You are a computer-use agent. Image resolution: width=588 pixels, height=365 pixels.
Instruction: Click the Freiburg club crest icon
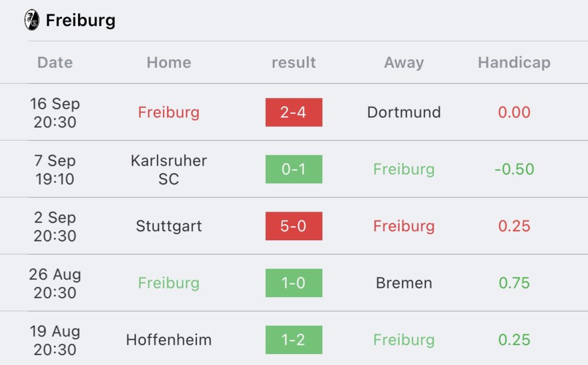(32, 20)
